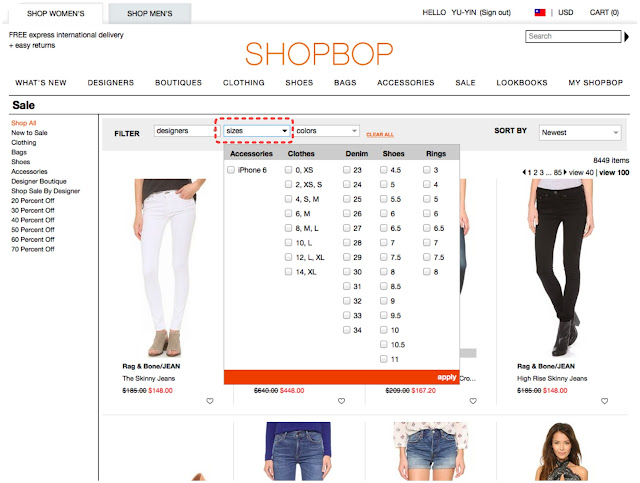Tick the Denim size 27 checkbox

(x=347, y=228)
